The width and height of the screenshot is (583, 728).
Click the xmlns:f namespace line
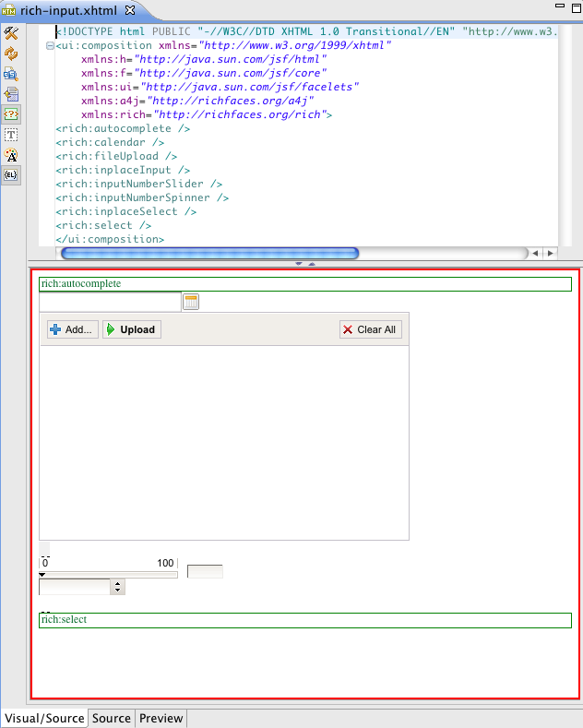(x=204, y=74)
